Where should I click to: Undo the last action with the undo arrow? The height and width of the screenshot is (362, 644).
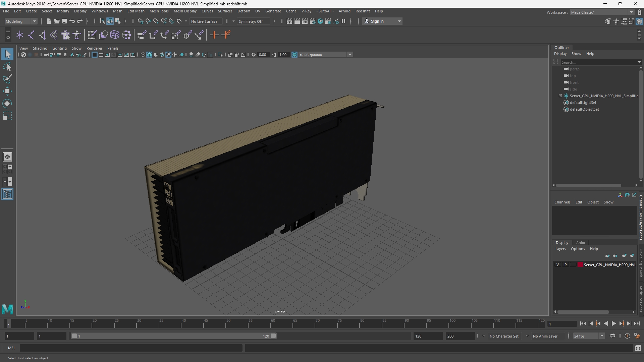(72, 21)
